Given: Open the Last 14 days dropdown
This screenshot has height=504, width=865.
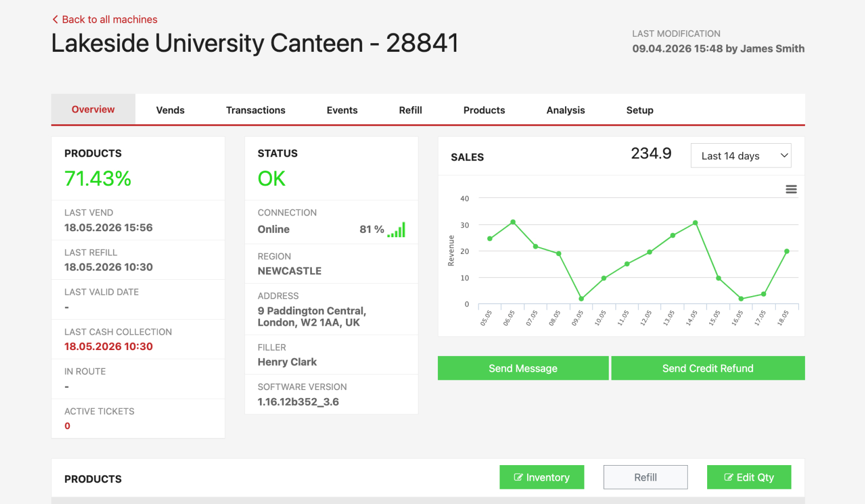Looking at the screenshot, I should pos(741,156).
